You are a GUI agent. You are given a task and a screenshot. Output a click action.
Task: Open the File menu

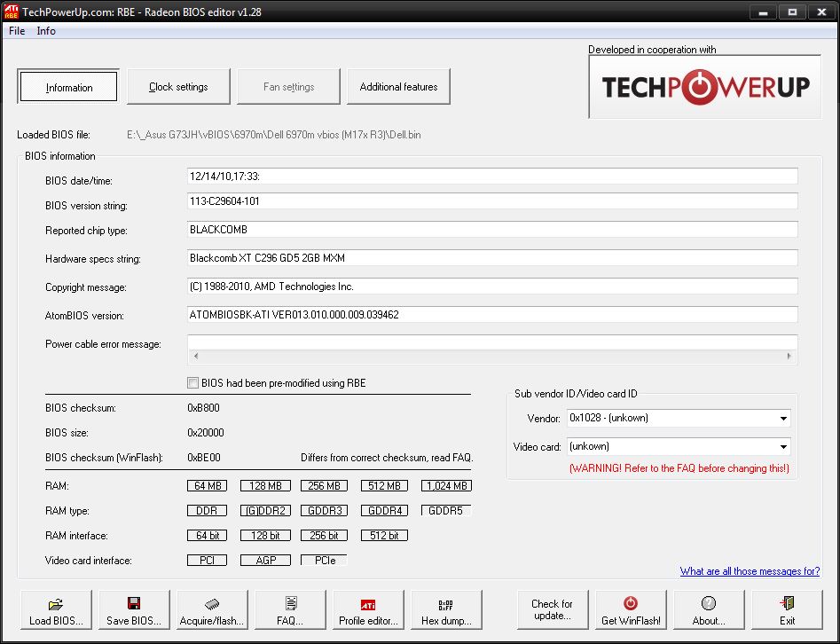tap(17, 30)
